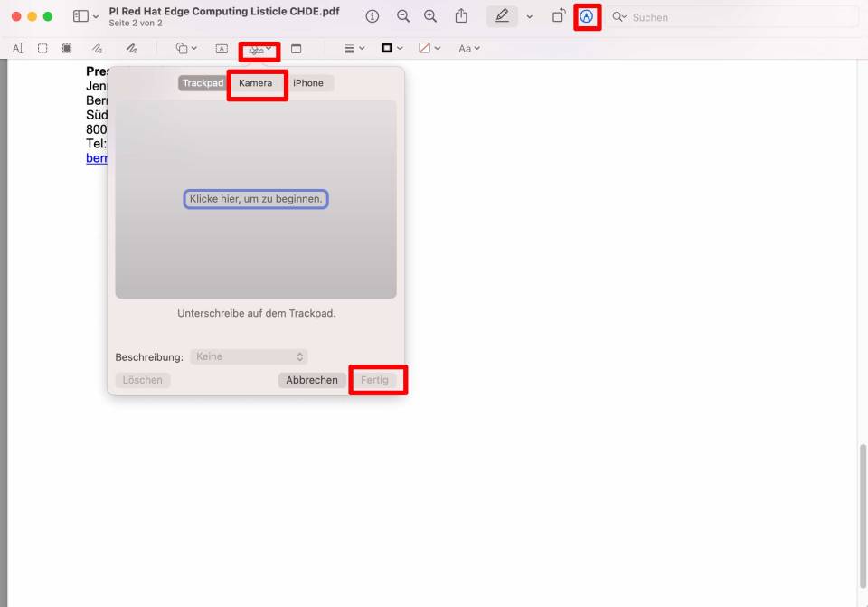Zoom out using the magnifier minus icon
The image size is (868, 607).
[x=403, y=16]
